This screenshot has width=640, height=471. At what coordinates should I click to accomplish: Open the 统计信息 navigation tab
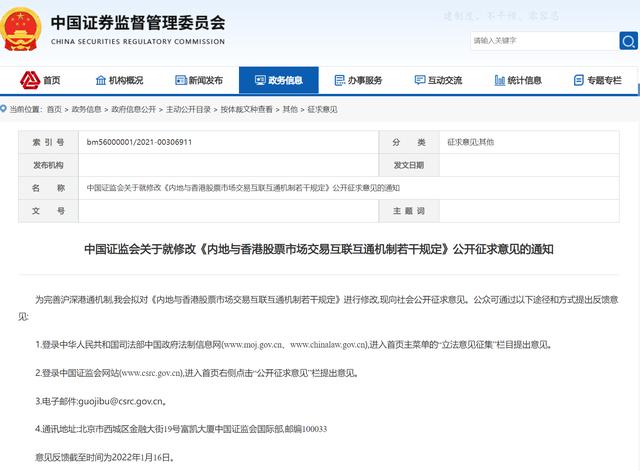[x=518, y=80]
